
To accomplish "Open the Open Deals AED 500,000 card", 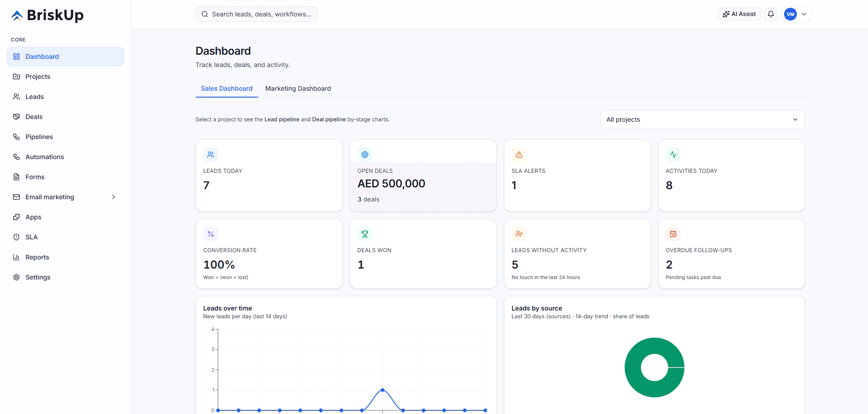I will (x=423, y=176).
